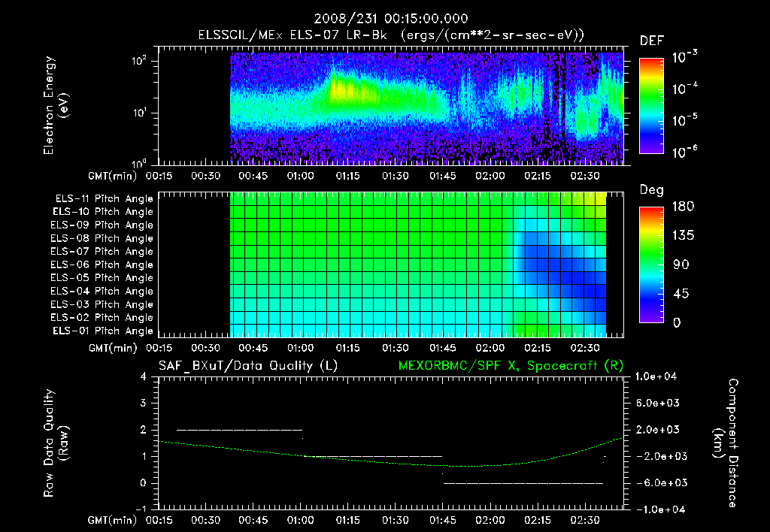Screen dimensions: 770x532
Task: Click the SAF_BXuT/Data Quality (L) title
Action: coord(248,366)
